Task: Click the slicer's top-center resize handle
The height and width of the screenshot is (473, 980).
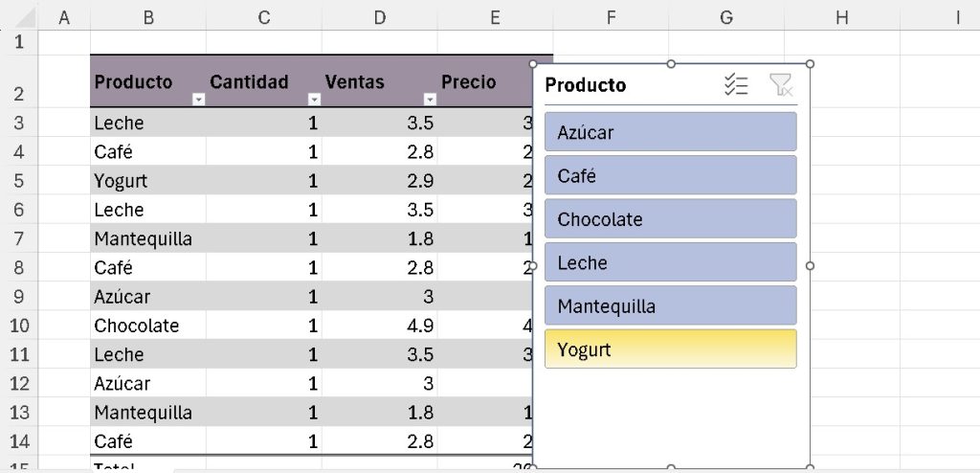Action: (671, 64)
